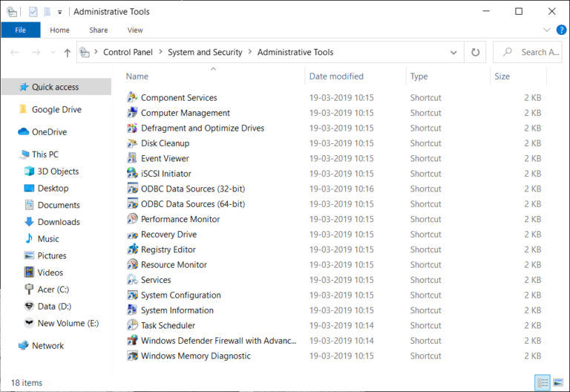Screen dimensions: 570x392
Task: Expand the ribbon using the chevron
Action: click(x=546, y=30)
